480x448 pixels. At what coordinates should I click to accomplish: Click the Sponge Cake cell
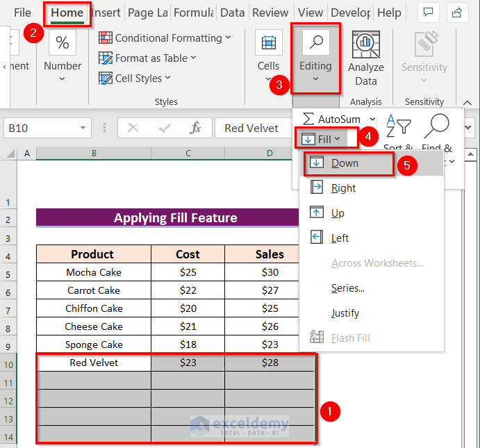point(94,345)
